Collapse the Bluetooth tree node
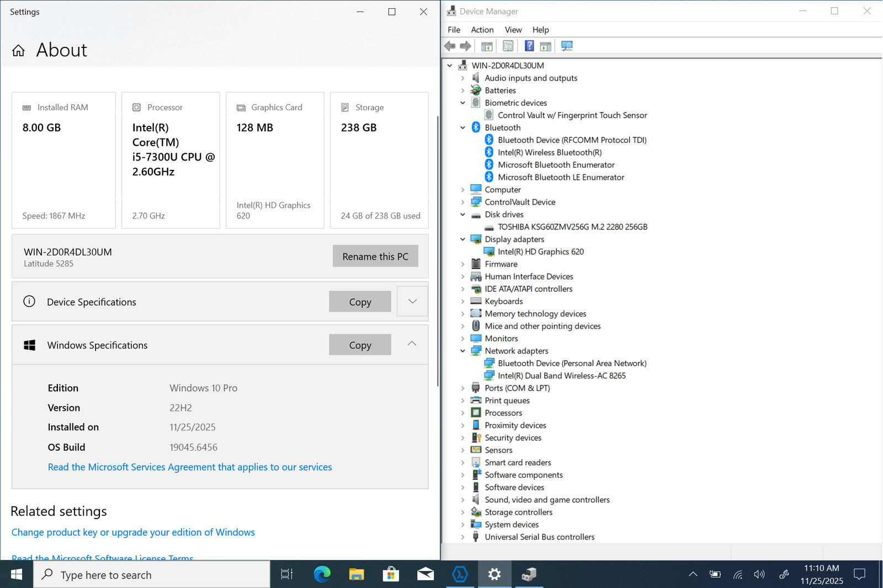 coord(462,127)
